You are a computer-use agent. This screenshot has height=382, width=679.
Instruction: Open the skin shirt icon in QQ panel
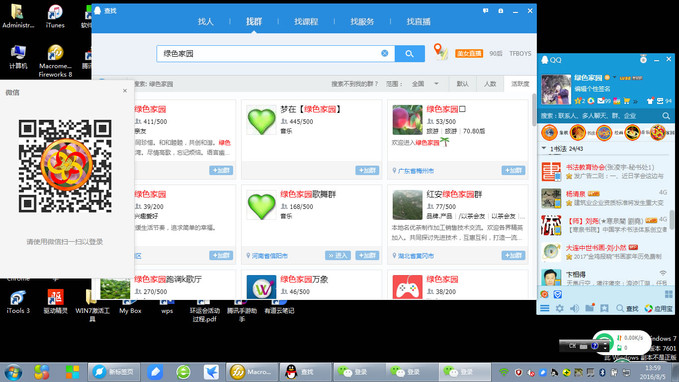click(x=650, y=101)
